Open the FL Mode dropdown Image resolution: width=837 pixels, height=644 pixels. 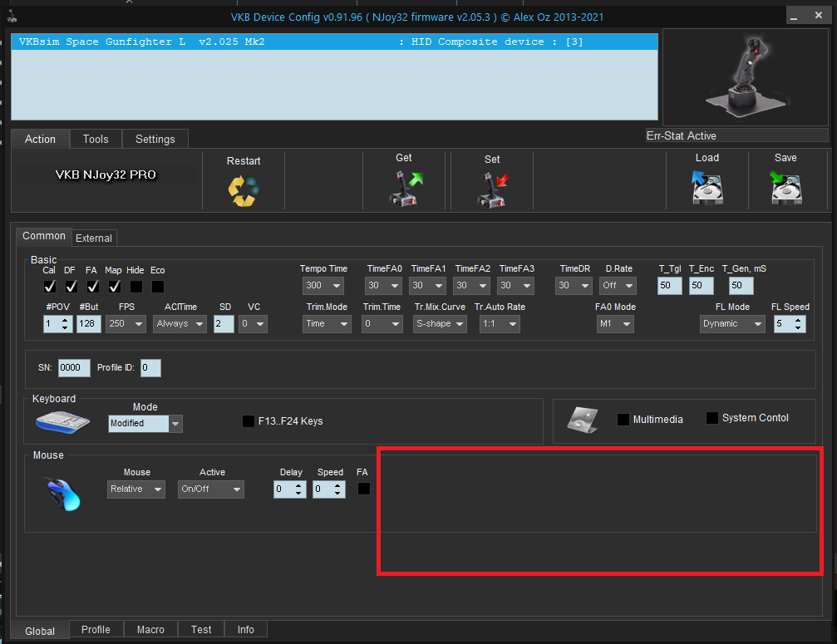pos(732,324)
